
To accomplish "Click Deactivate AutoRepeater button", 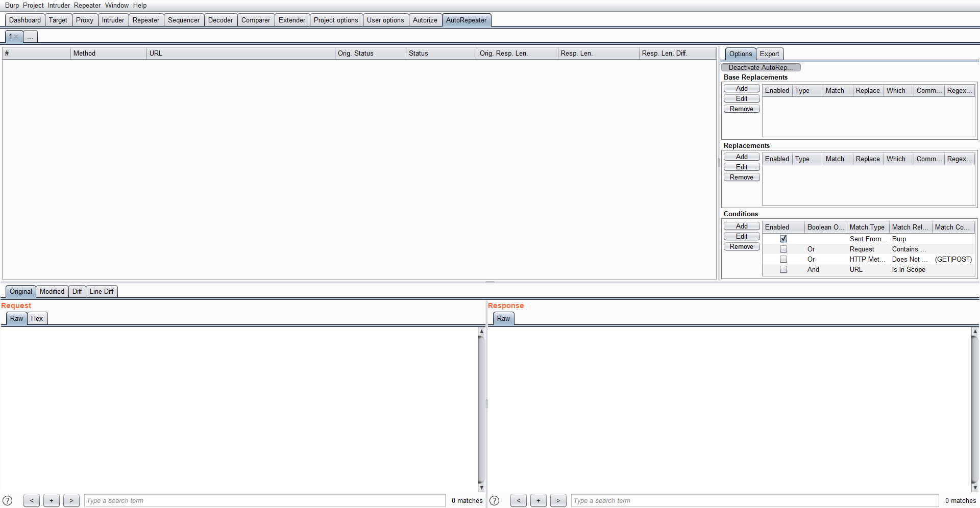I will pos(761,67).
